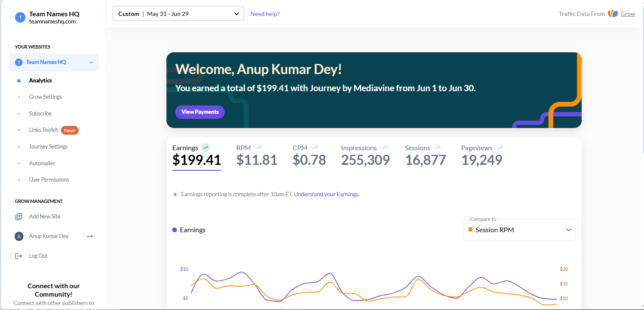Open Grow Settings in the sidebar
This screenshot has width=644, height=310.
(x=46, y=97)
